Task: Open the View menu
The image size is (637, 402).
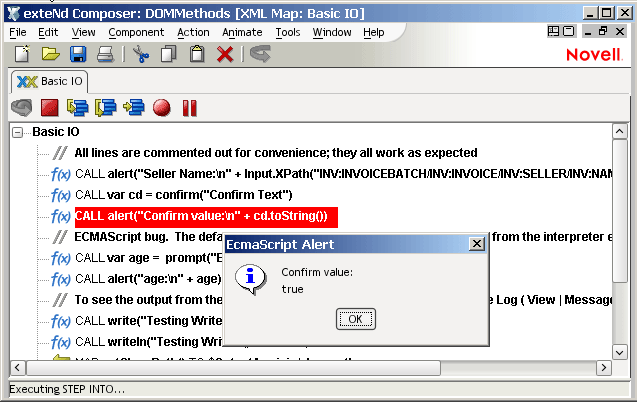Action: click(83, 32)
